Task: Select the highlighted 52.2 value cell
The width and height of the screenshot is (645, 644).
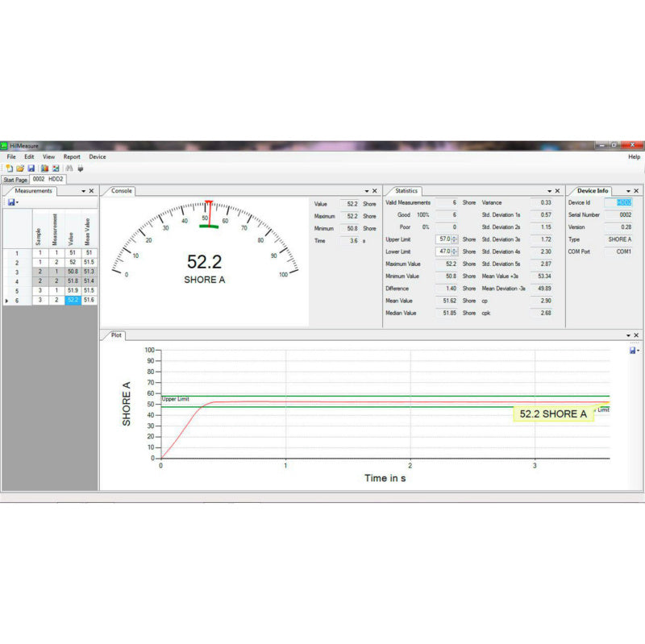Action: coord(73,300)
